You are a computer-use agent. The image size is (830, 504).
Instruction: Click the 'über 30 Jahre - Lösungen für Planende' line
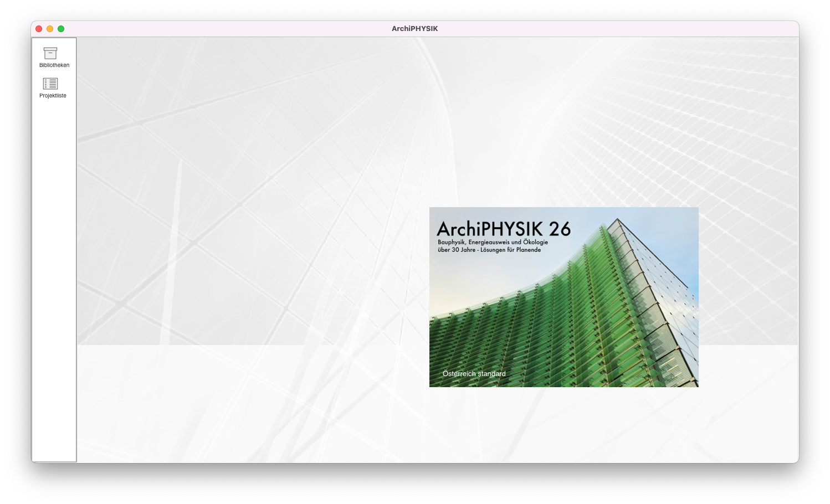click(489, 250)
